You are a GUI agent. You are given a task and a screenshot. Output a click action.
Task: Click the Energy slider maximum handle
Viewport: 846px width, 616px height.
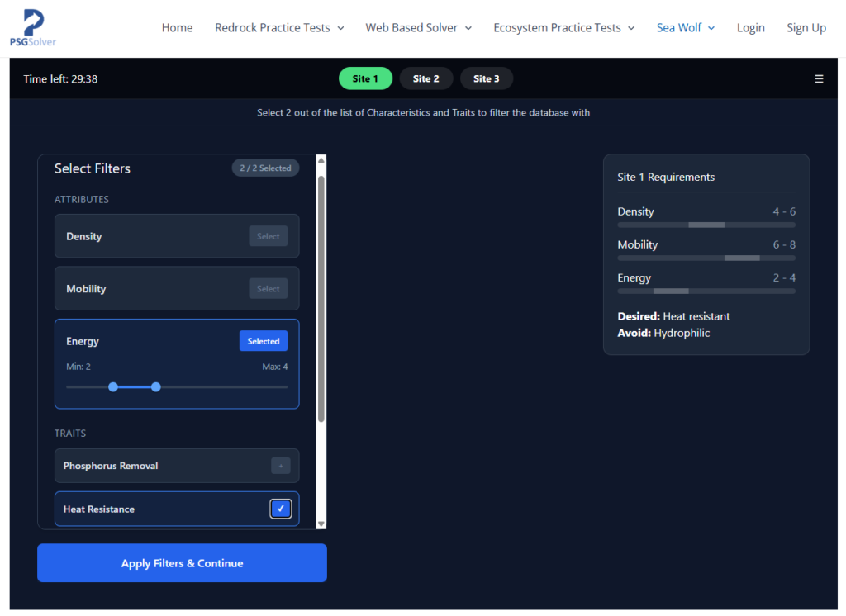point(156,386)
